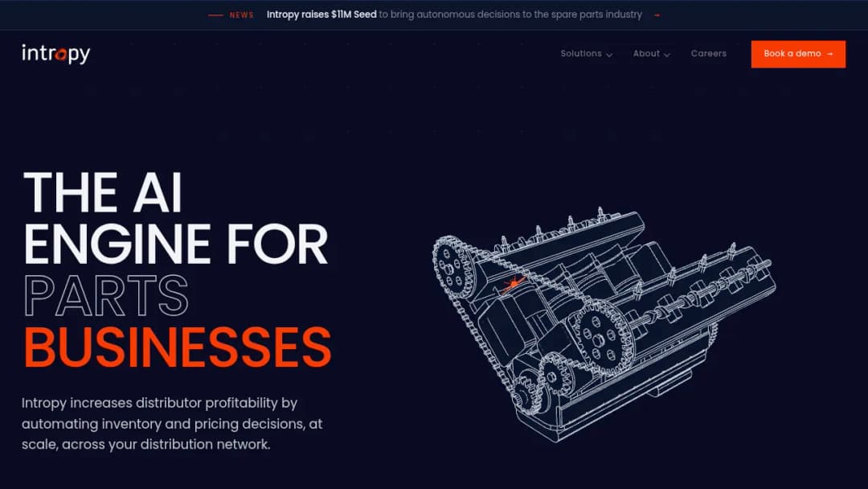Expand the About dropdown chevron
The height and width of the screenshot is (489, 868).
coord(666,54)
